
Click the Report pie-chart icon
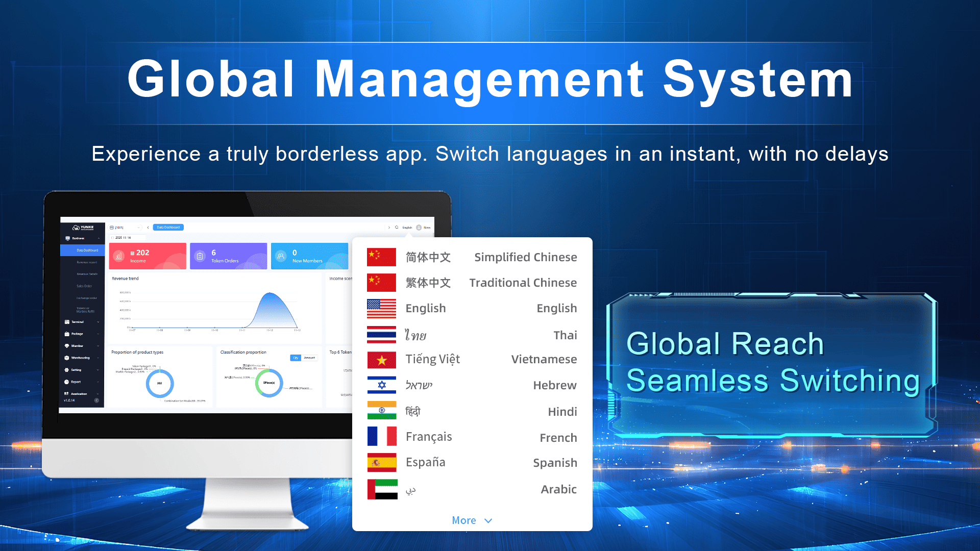click(67, 382)
